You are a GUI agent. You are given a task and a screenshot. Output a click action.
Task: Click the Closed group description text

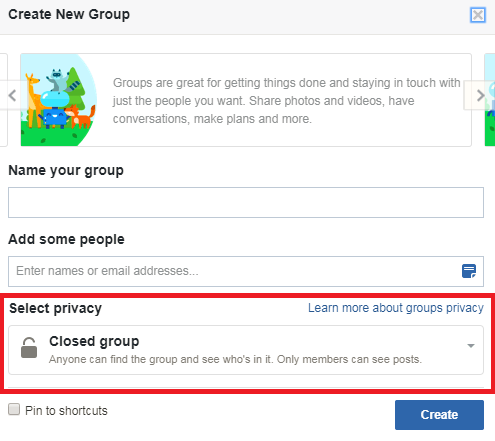(x=235, y=359)
